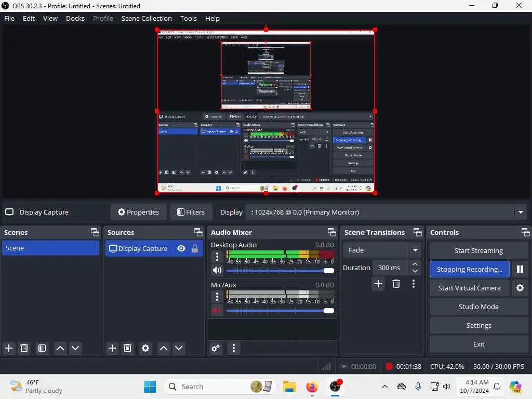Pause the recording

tap(520, 269)
